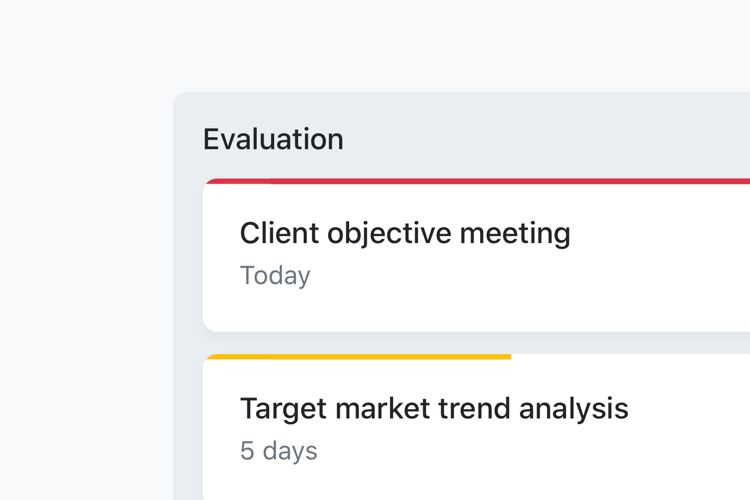The image size is (750, 500).
Task: Click the yellow progress bar on second card
Action: 358,357
